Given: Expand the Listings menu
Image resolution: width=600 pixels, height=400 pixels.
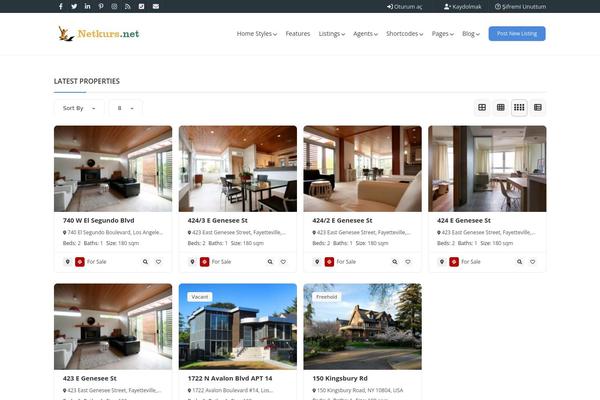Looking at the screenshot, I should [x=332, y=34].
